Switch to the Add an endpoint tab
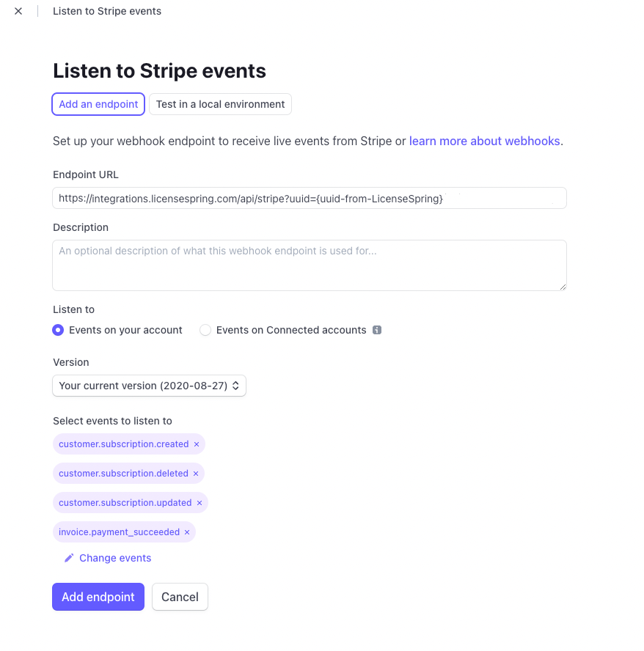644x651 pixels. click(98, 104)
